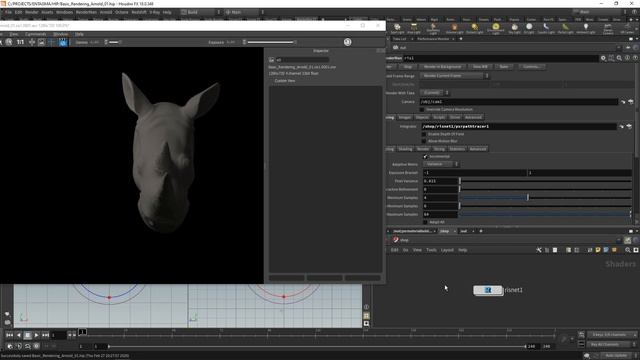Click the magnifier icon in parameter pane header

[619, 58]
